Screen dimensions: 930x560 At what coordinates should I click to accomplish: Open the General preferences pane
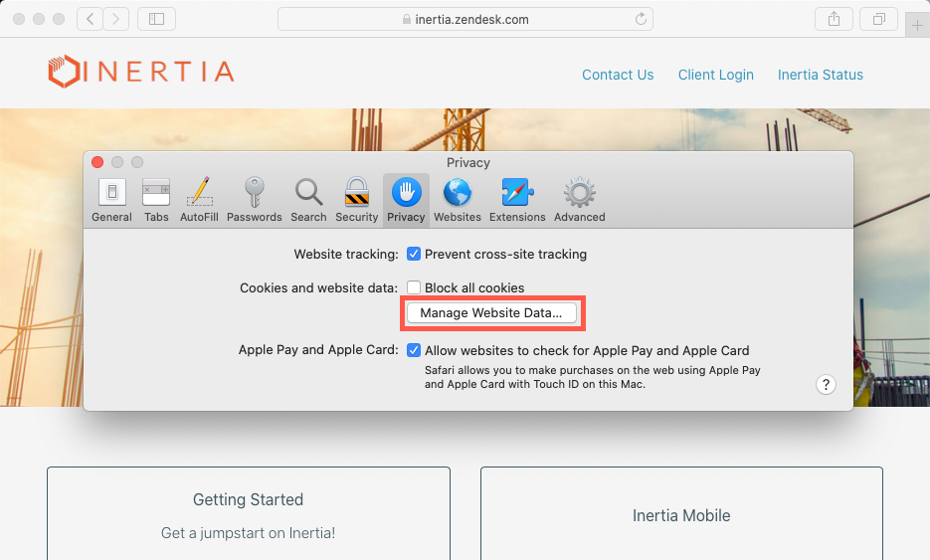coord(111,200)
